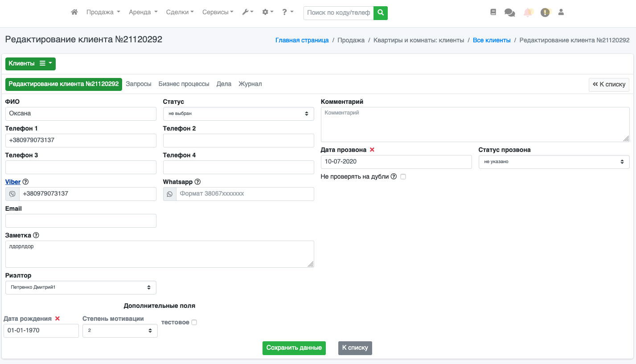Open the chat messages icon
Screen dimensions: 636x364
click(x=509, y=12)
